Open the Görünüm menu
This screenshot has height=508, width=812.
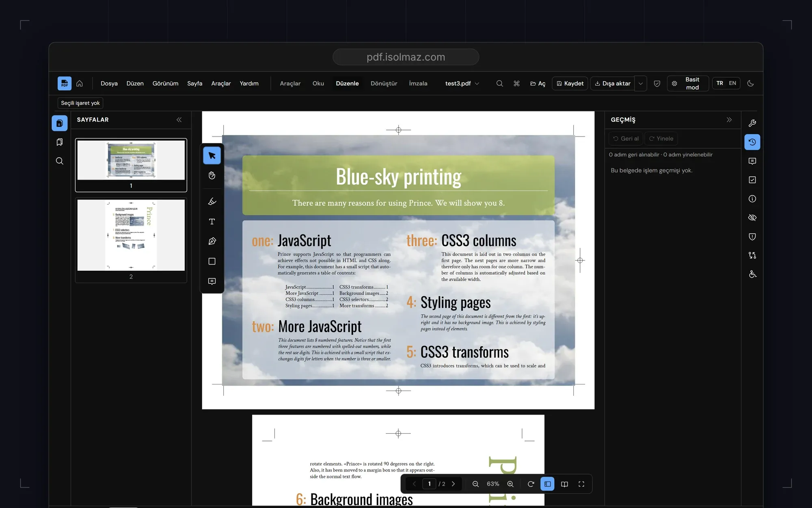click(x=166, y=83)
